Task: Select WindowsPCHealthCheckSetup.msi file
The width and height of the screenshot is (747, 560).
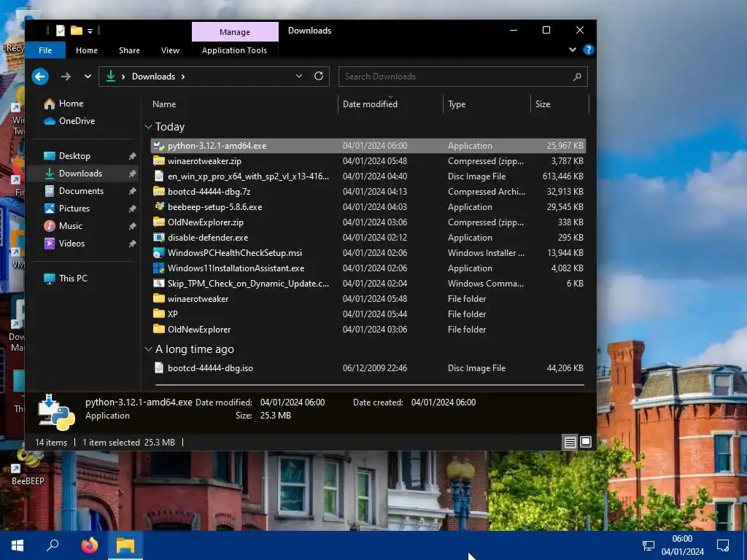Action: click(368, 252)
